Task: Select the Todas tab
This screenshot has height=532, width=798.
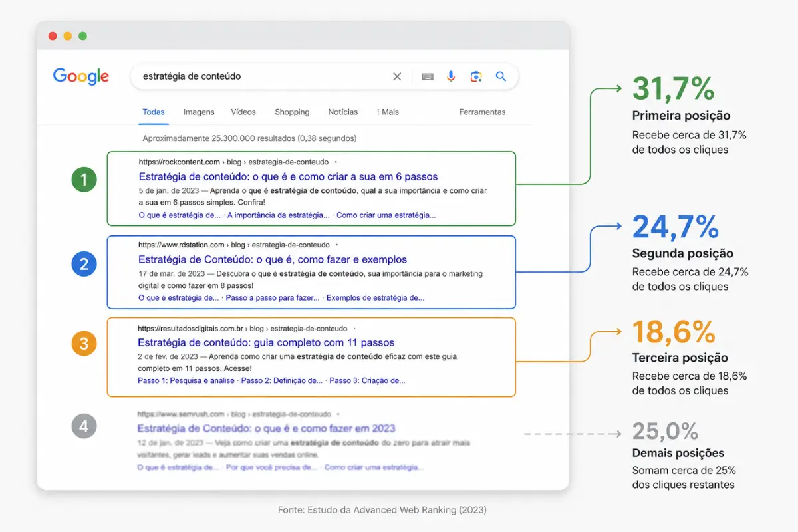Action: point(154,112)
